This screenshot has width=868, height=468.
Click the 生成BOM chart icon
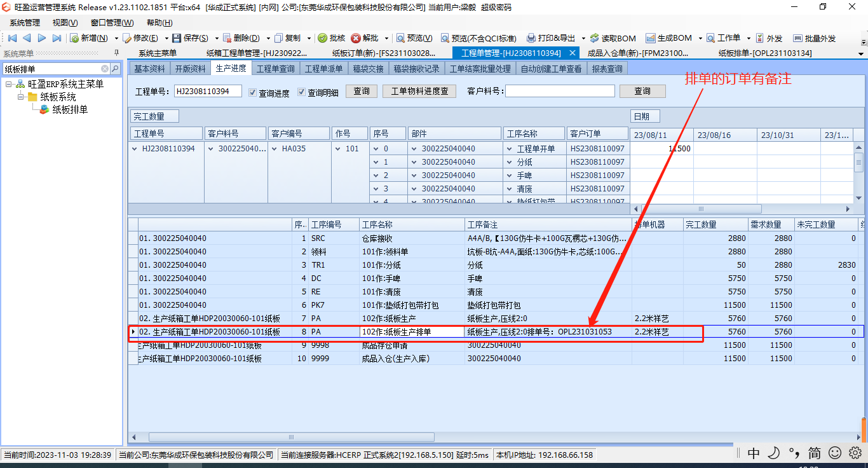click(x=650, y=38)
